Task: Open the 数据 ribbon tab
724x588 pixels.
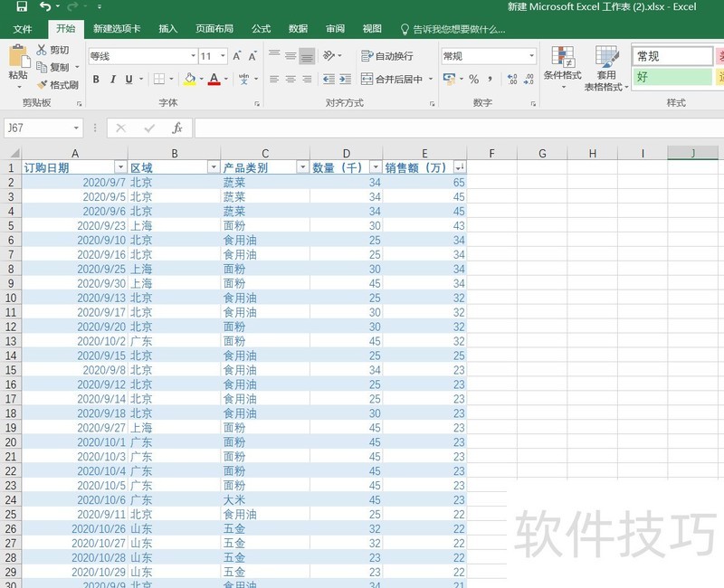Action: (x=298, y=29)
